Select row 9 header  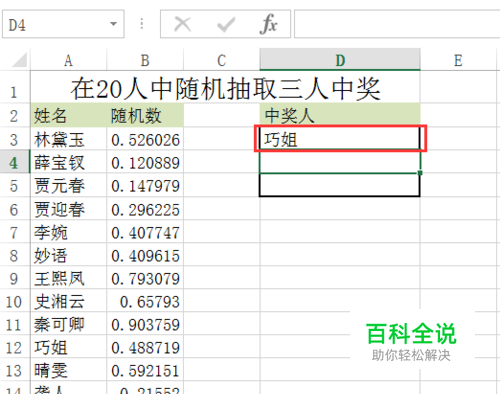pyautogui.click(x=14, y=278)
